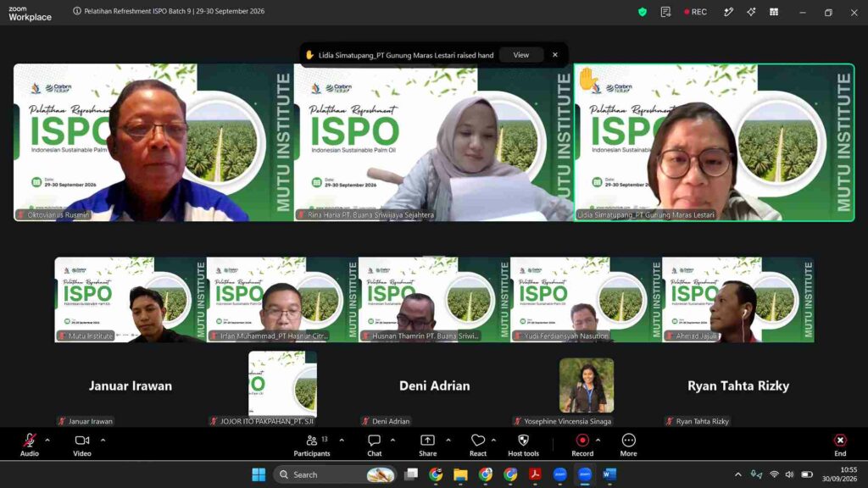Click View in raised hand notification

coord(521,55)
